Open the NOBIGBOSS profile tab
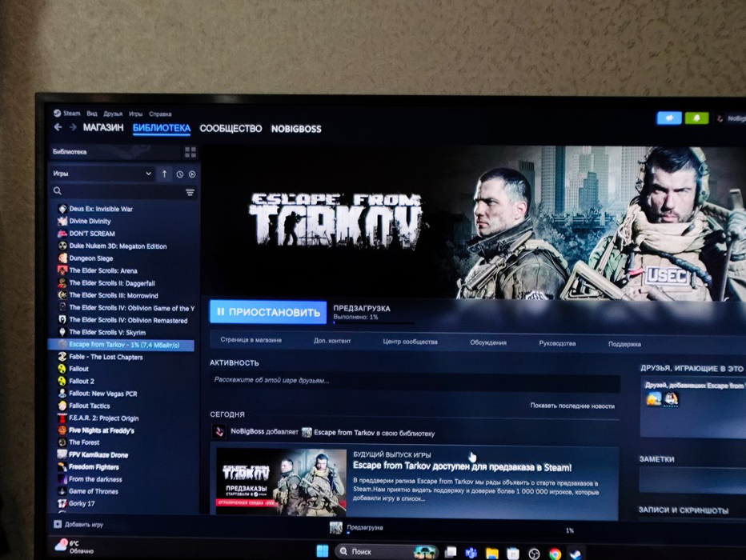This screenshot has width=746, height=560. coord(296,130)
